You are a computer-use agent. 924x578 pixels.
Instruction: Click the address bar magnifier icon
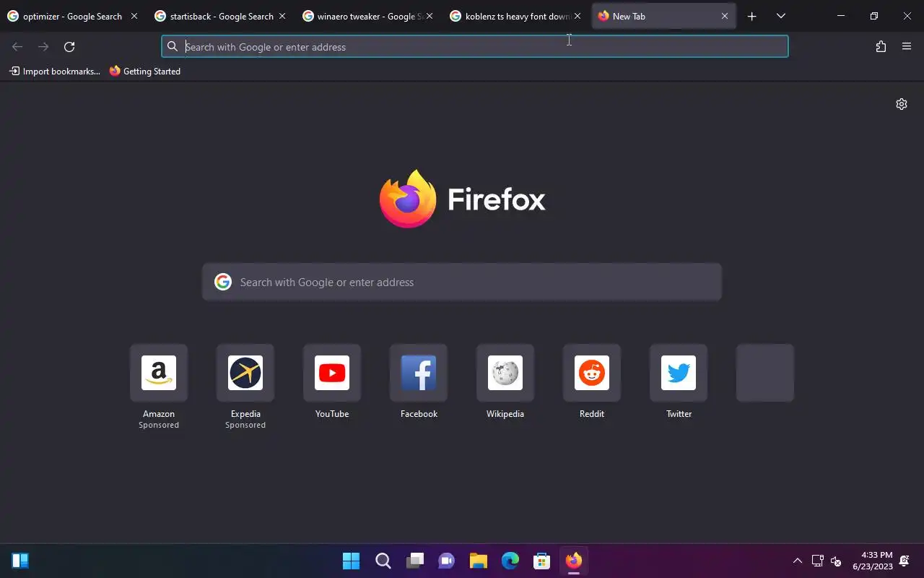tap(172, 47)
